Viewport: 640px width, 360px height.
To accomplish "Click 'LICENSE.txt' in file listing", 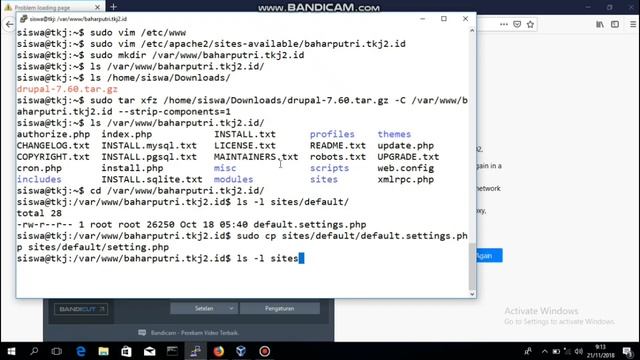I will (x=245, y=146).
